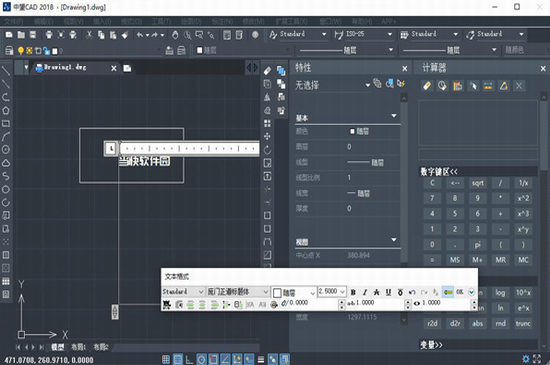This screenshot has height=365, width=550.
Task: Select the Spline tool in draw toolbar
Action: click(6, 176)
